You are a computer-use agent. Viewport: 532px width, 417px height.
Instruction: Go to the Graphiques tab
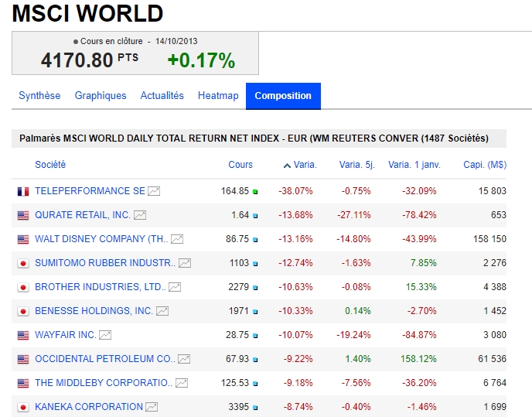101,96
